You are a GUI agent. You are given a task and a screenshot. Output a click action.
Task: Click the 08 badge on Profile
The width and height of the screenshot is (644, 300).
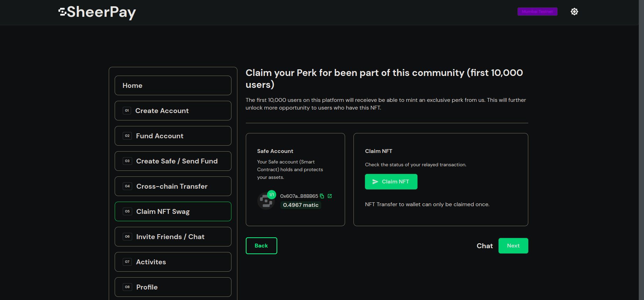click(127, 287)
